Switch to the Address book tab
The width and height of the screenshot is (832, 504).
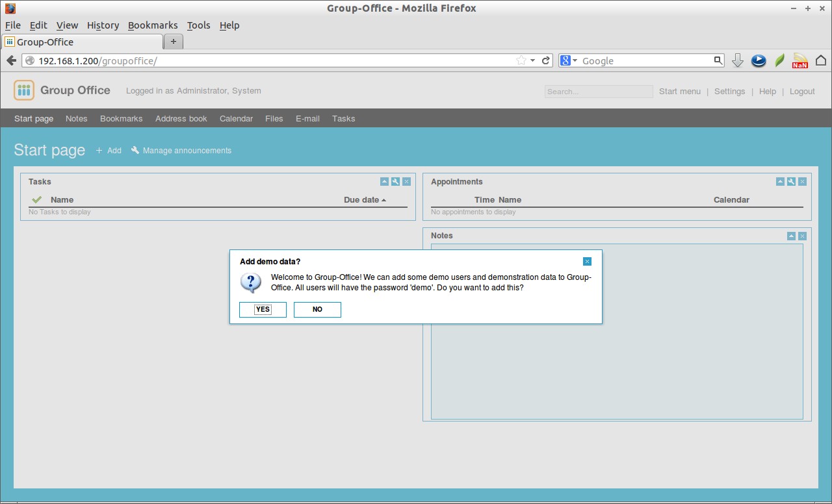pyautogui.click(x=181, y=118)
